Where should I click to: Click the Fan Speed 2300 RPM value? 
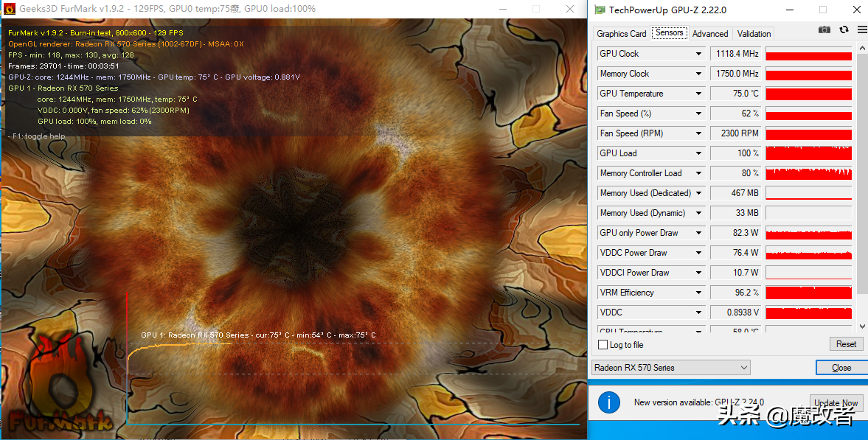[x=736, y=133]
